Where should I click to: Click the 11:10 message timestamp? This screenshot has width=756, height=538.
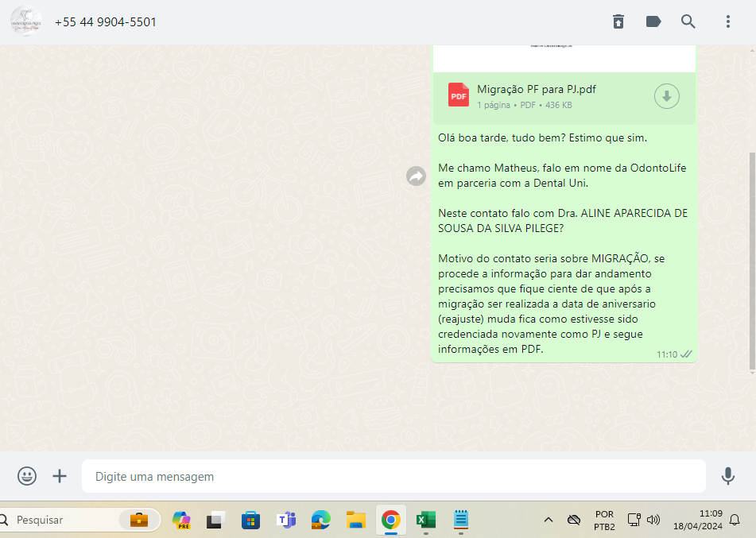(667, 354)
